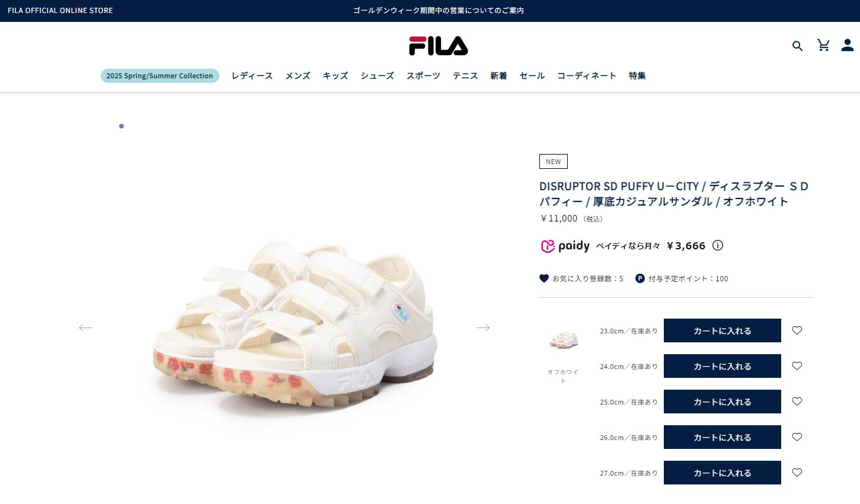Toggle favorite heart for 23.0cm size
860x504 pixels.
(797, 330)
